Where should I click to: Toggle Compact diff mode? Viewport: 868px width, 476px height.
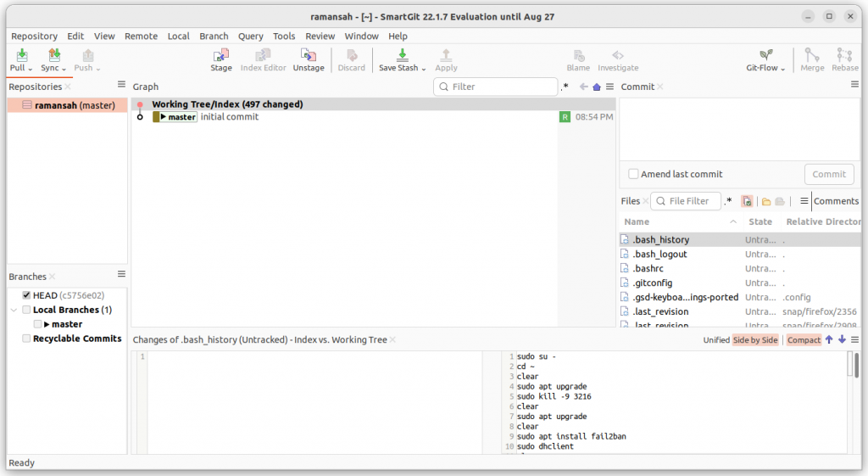pos(804,340)
